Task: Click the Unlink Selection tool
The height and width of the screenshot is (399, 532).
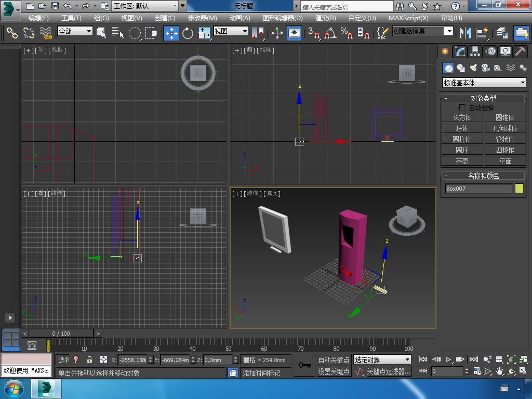Action: [x=29, y=33]
